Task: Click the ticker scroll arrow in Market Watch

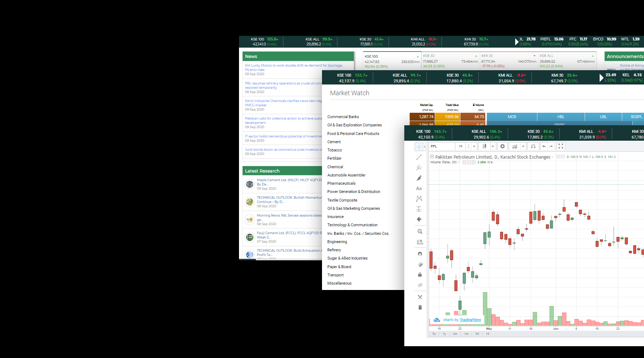Action: pyautogui.click(x=601, y=78)
